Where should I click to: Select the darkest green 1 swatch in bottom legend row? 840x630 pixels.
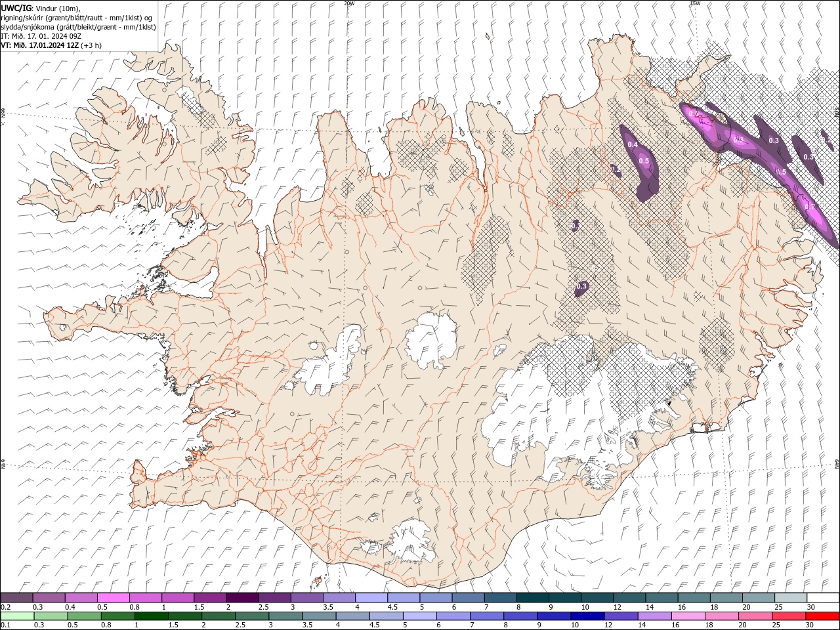point(152,616)
